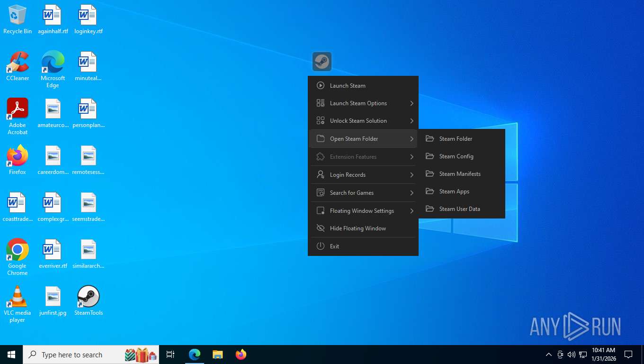644x364 pixels.
Task: Click unlock icon beside Unlock Steam Solution
Action: coord(321,121)
